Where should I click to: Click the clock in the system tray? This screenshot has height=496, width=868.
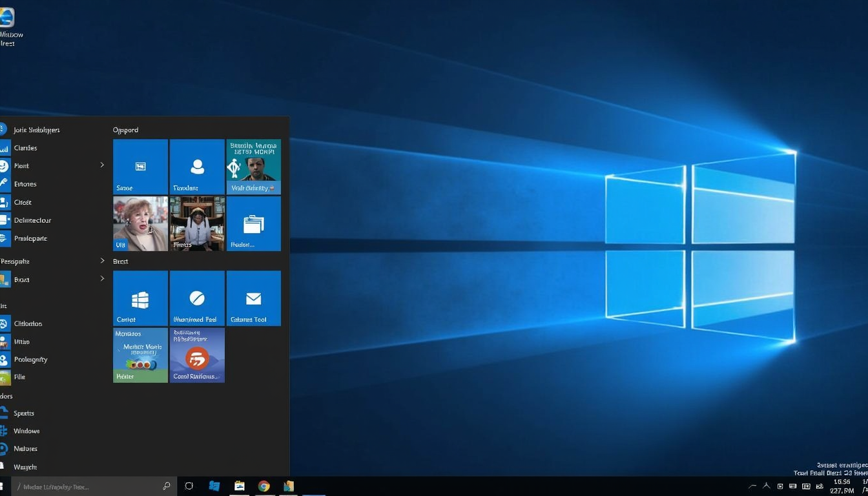tap(841, 486)
